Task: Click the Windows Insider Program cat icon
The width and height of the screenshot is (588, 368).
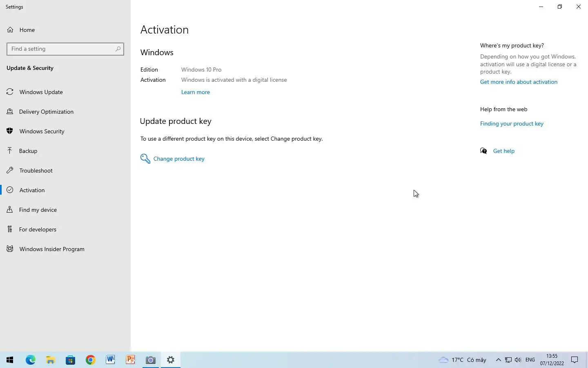Action: tap(10, 249)
